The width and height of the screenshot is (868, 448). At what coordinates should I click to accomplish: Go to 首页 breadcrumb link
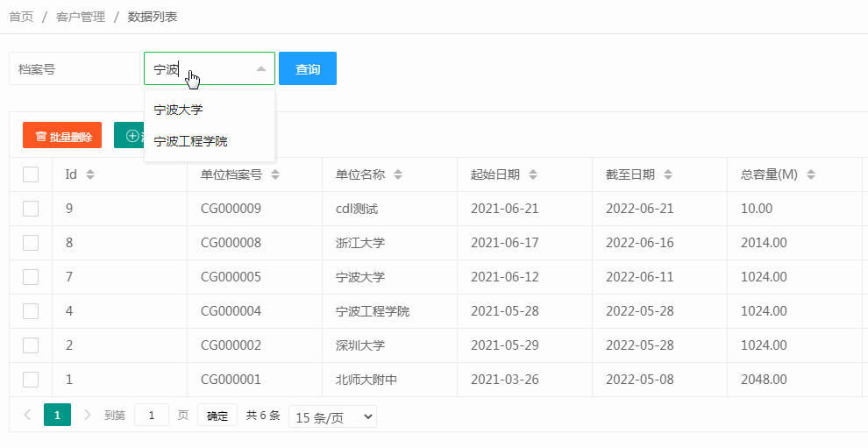click(x=21, y=17)
